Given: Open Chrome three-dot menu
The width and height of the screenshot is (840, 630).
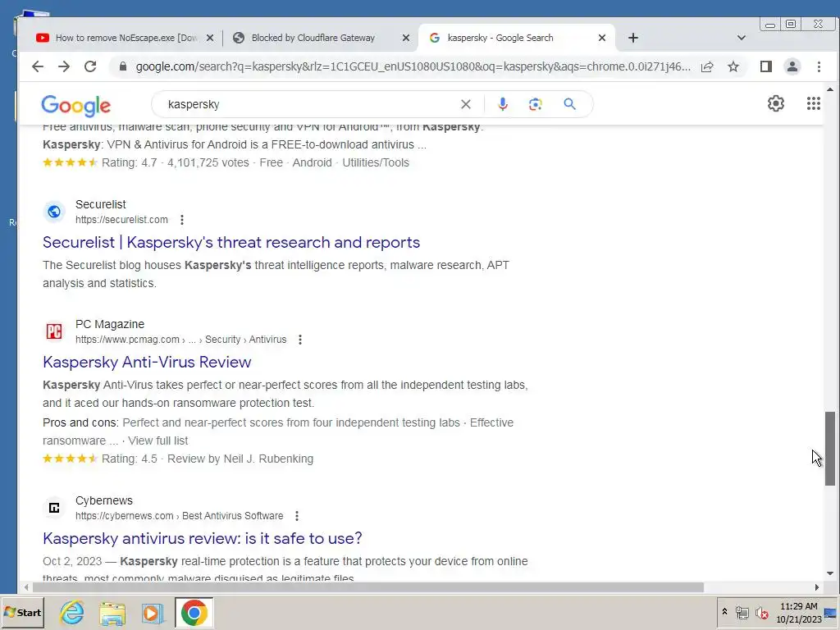Looking at the screenshot, I should tap(819, 66).
